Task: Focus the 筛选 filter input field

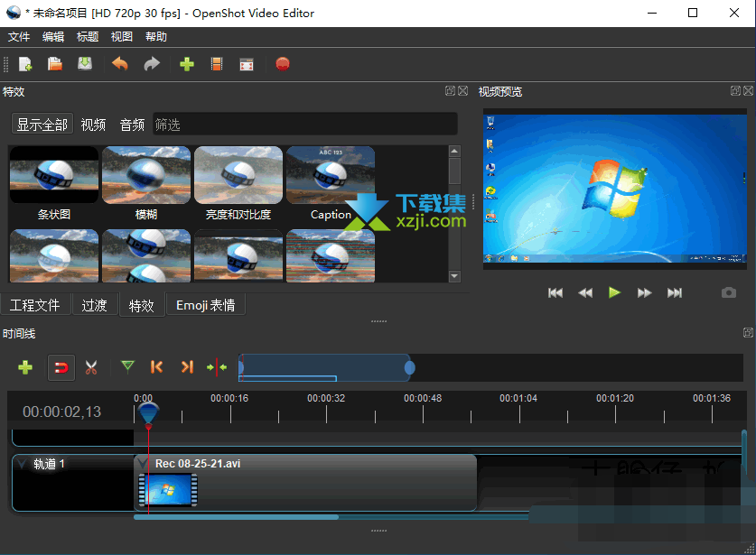Action: coord(304,125)
